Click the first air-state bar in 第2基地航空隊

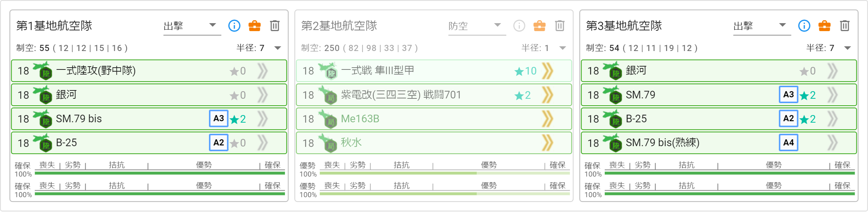pos(445,173)
